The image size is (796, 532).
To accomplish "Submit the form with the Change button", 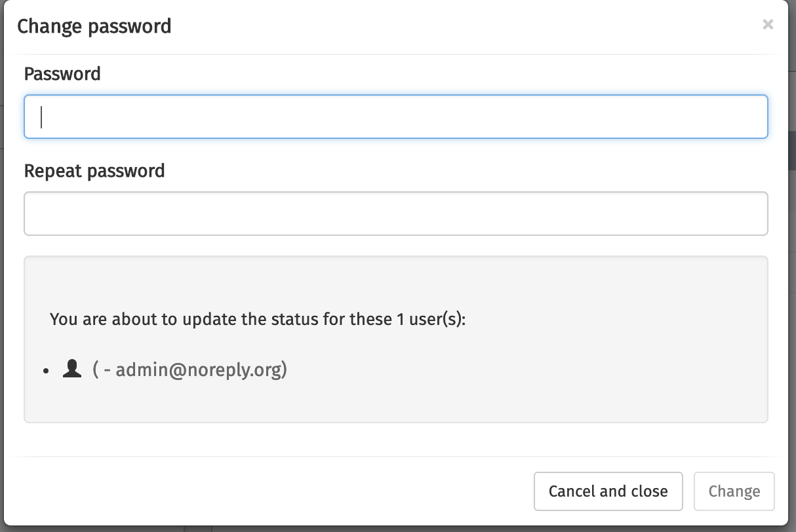I will (x=734, y=491).
